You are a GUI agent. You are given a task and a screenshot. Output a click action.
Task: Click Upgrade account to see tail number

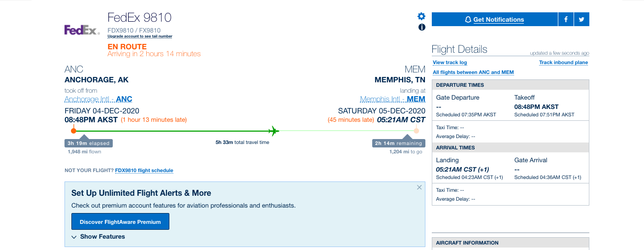coord(140,36)
